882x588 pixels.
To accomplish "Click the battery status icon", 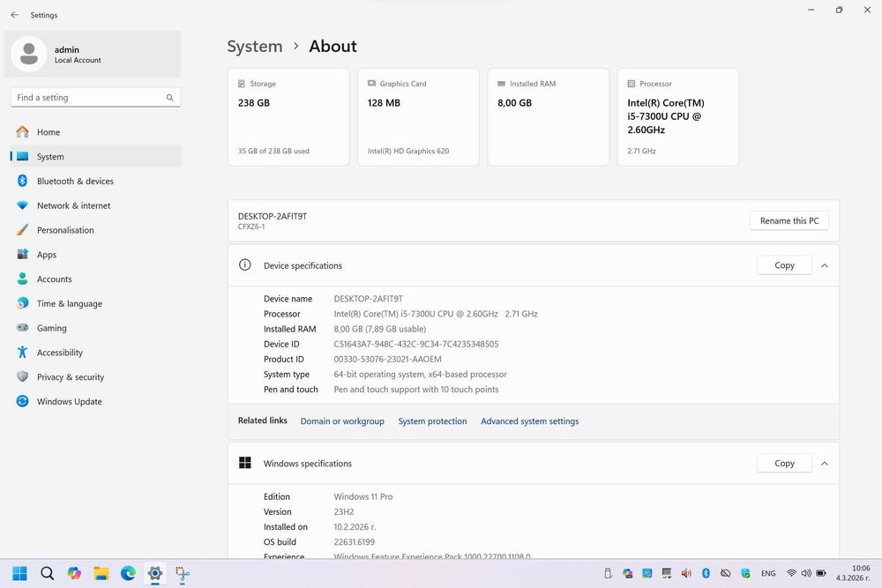I will pos(821,573).
